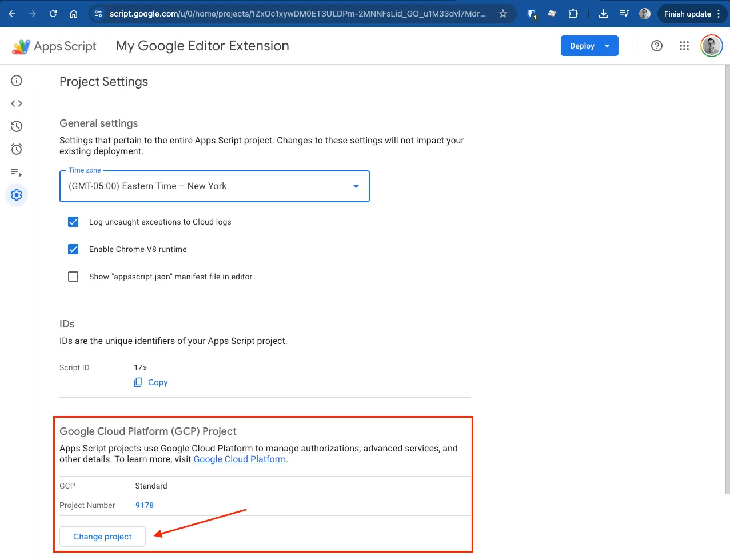This screenshot has width=730, height=560.
Task: Uncheck Log uncaught exceptions to Cloud logs
Action: pyautogui.click(x=73, y=222)
